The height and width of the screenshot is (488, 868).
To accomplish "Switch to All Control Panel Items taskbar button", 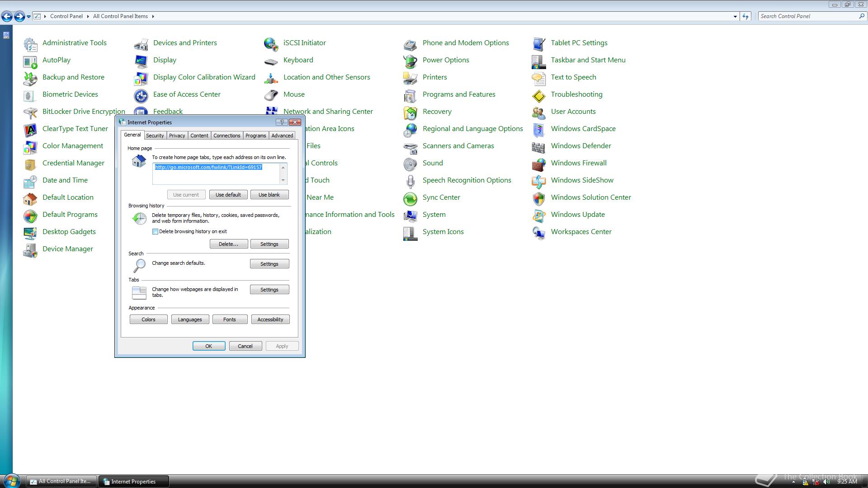I will pyautogui.click(x=61, y=481).
